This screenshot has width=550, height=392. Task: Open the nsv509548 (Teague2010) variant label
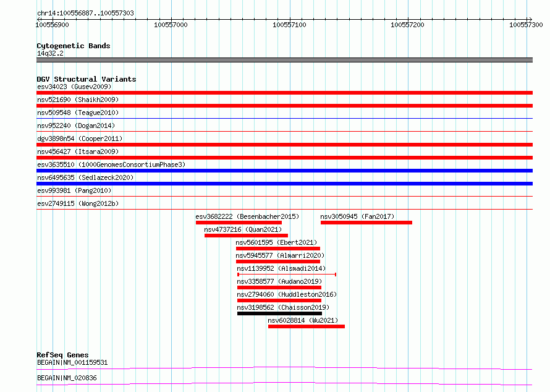tap(78, 113)
